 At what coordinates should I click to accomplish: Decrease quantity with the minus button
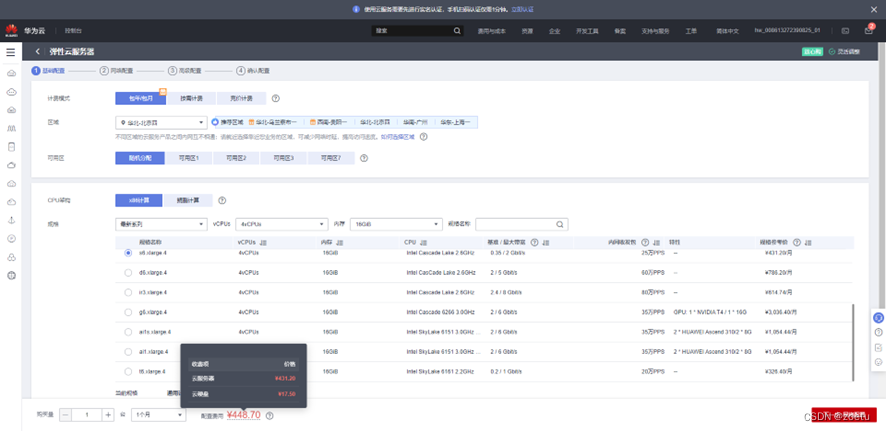[66, 415]
